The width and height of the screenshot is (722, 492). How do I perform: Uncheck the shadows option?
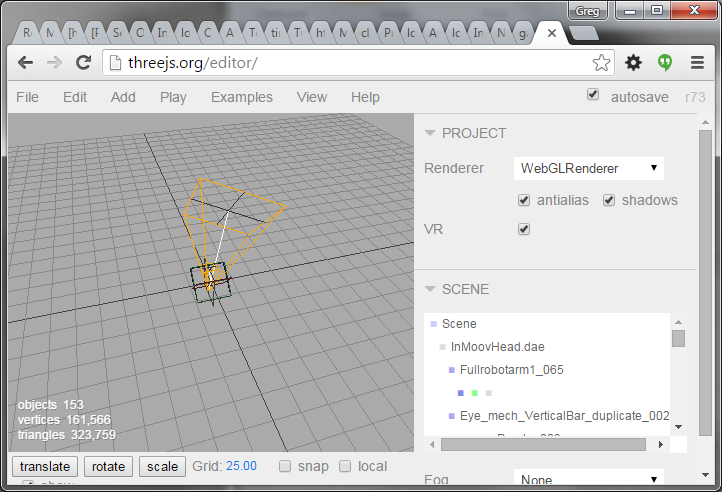coord(609,200)
